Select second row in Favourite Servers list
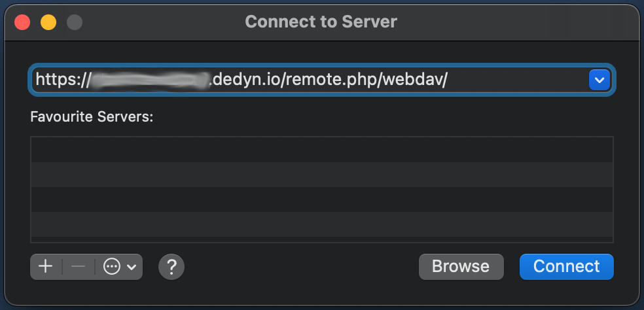Screen dimensions: 644x310 [322, 175]
